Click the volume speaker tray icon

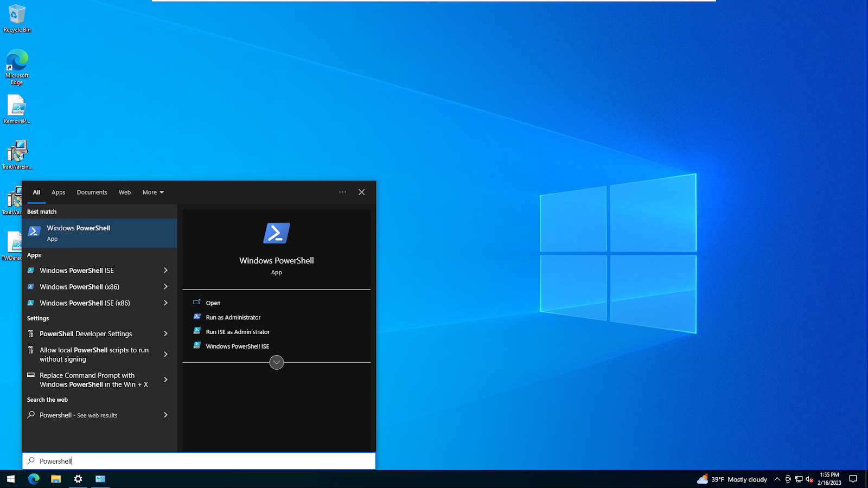pos(809,479)
